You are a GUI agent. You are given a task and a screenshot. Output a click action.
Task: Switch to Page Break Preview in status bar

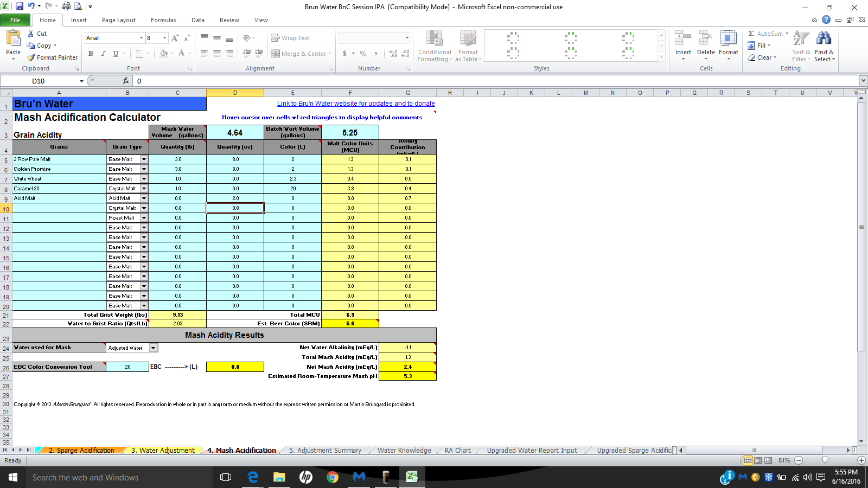click(x=768, y=460)
